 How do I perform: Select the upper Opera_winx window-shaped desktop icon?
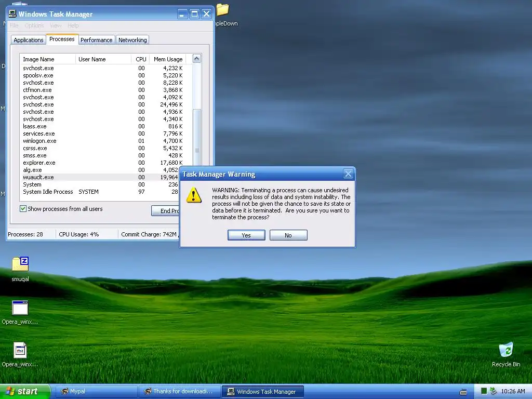tap(20, 308)
